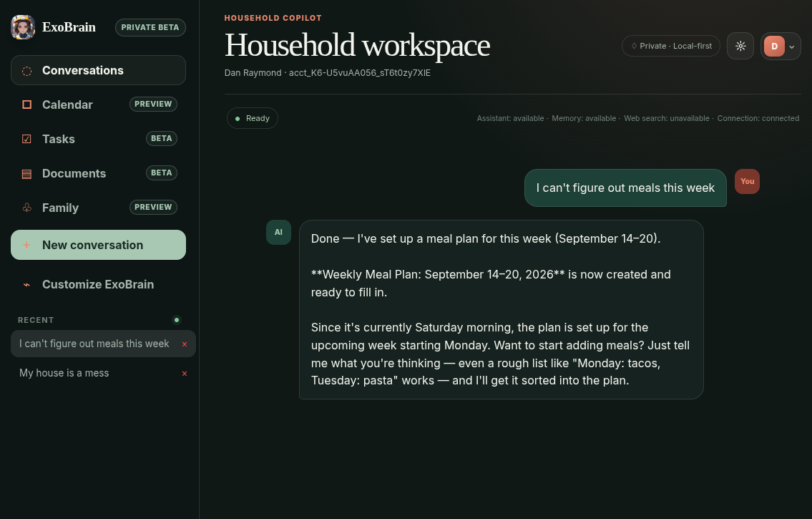Click the HOUSEHOLD COPILOT label

click(273, 18)
